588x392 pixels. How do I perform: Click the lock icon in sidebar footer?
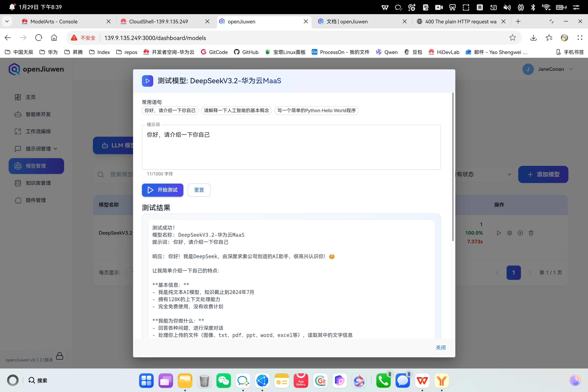[x=60, y=356]
